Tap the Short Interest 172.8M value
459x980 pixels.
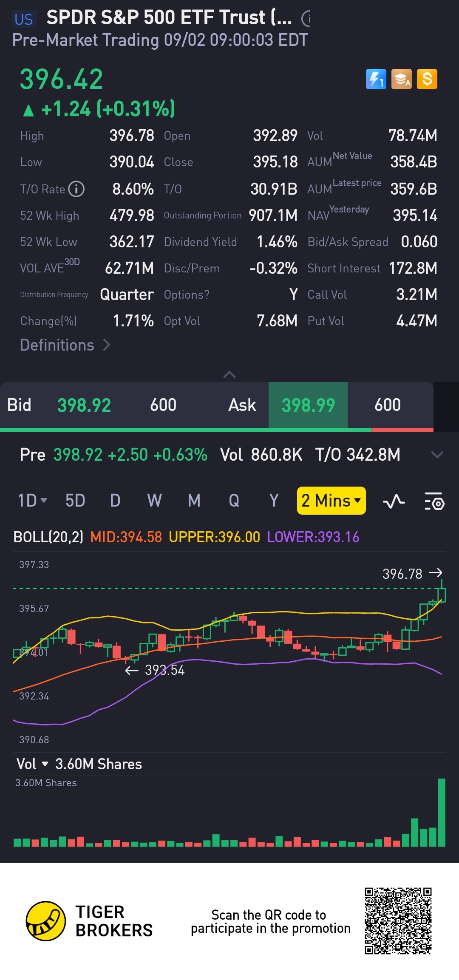tap(413, 268)
